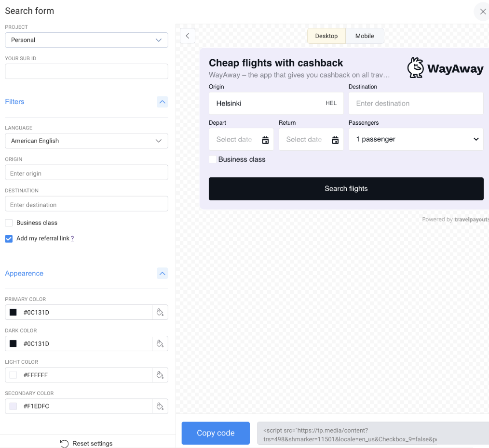Open the Project dropdown showing Personal
Image resolution: width=489 pixels, height=448 pixels.
point(86,40)
